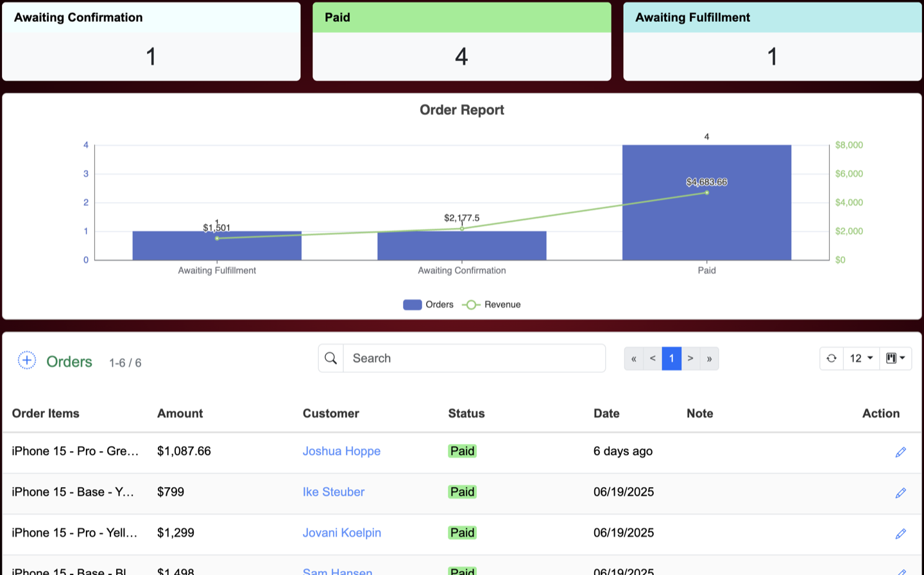This screenshot has width=924, height=575.
Task: Go to last page with double-right arrow
Action: [709, 358]
